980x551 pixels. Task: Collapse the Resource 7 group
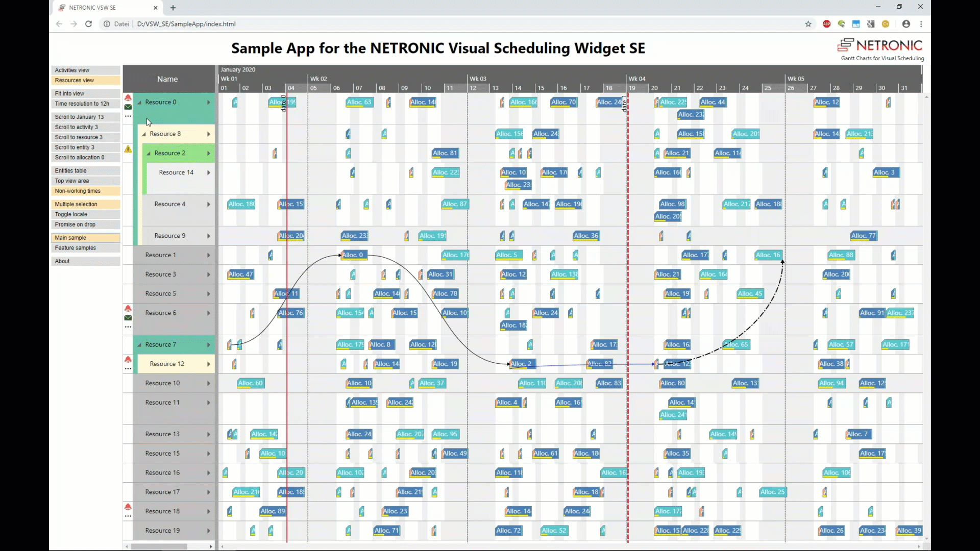coord(139,344)
